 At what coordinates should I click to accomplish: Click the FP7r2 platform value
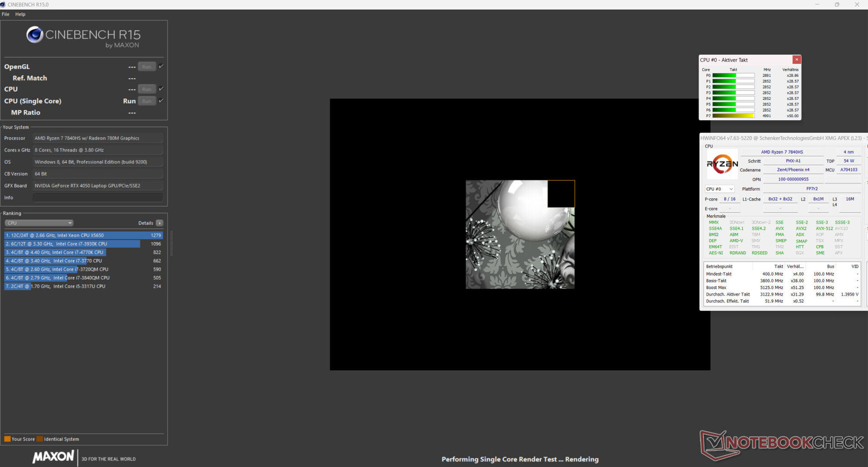click(x=812, y=189)
